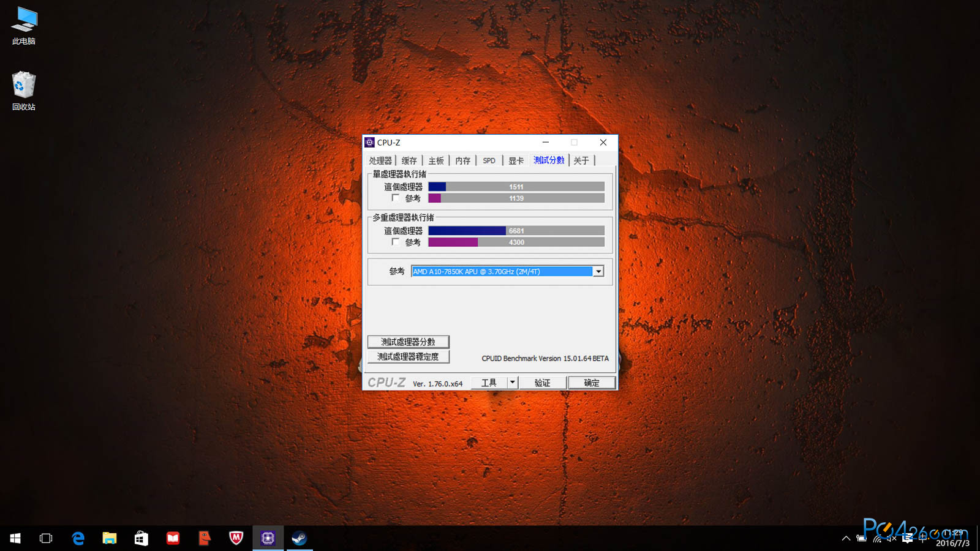The width and height of the screenshot is (980, 551).
Task: Open the 回收站 recycle bin icon
Action: [x=24, y=91]
